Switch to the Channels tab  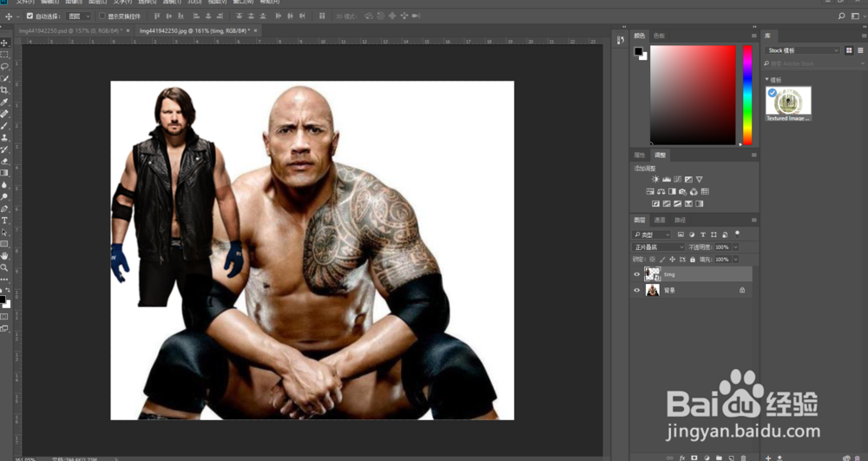click(660, 220)
